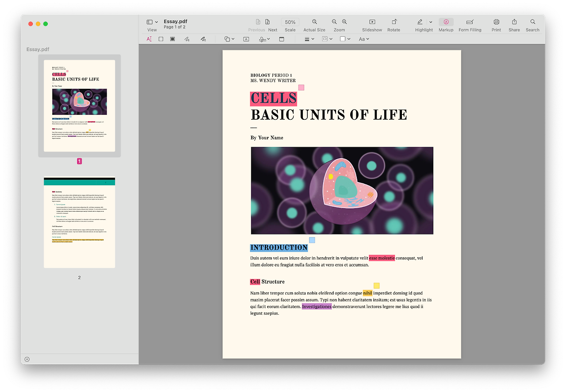Zoom in on the document

pos(344,22)
